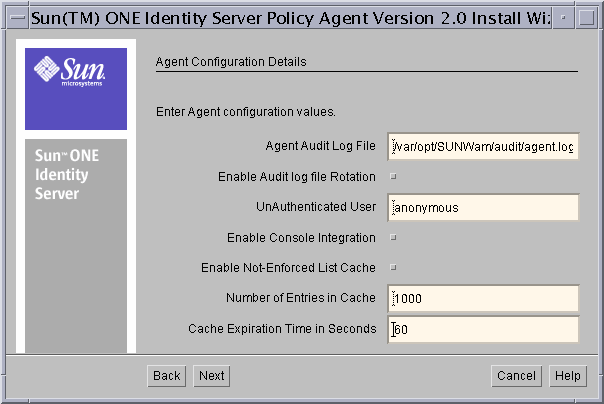Click the window title bar text
Screen dimensions: 604x404
point(290,18)
